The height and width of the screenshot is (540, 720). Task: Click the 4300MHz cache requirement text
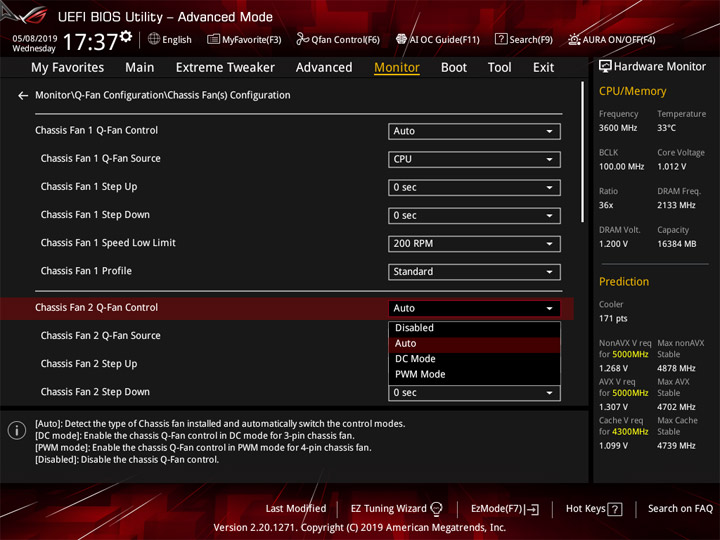click(x=630, y=432)
